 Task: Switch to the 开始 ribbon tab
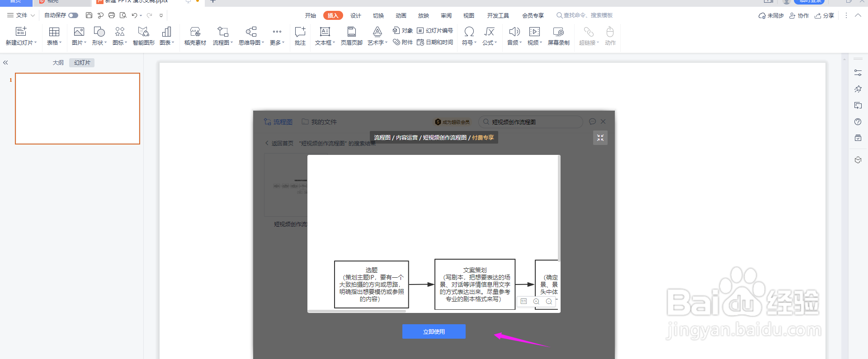pos(311,15)
